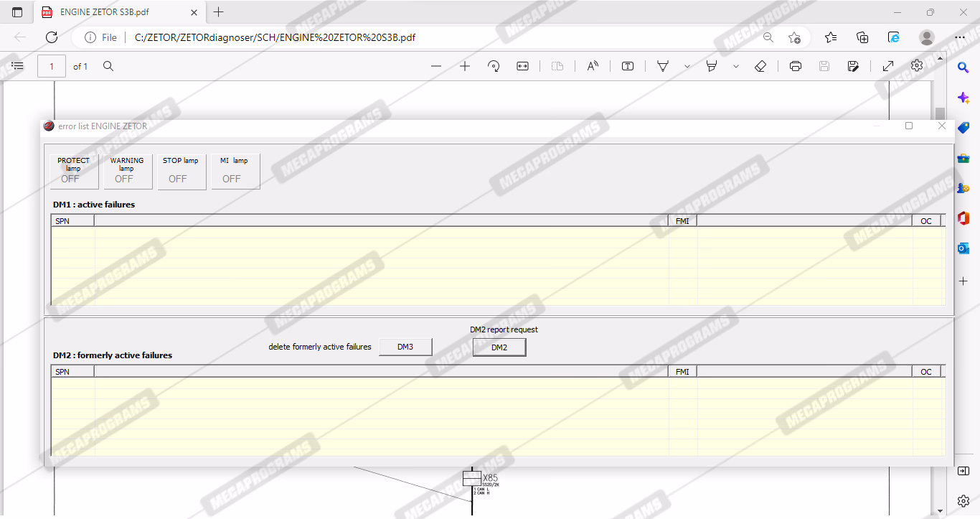Maximize the error list ENGINE ZETOR window

909,126
